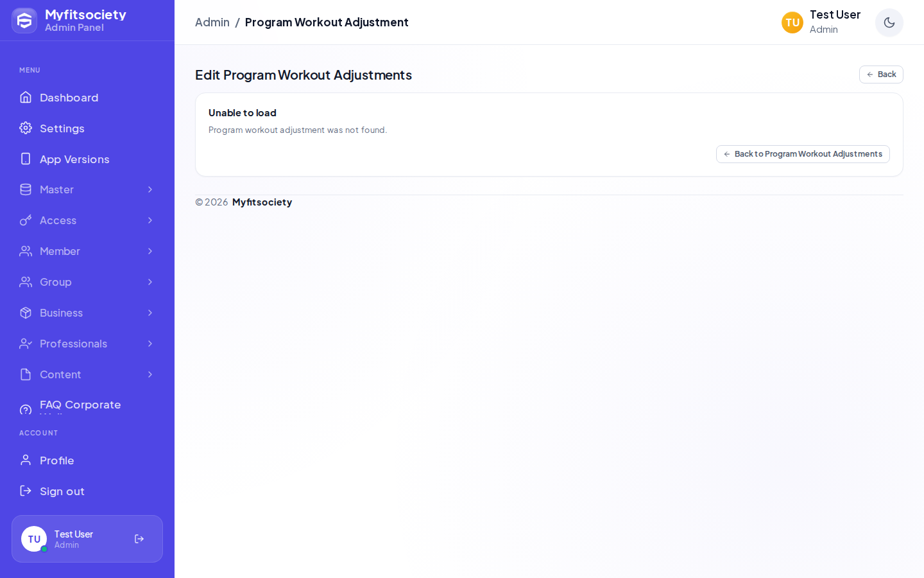Viewport: 924px width, 578px height.
Task: Open App Versions via the phone icon
Action: [26, 159]
